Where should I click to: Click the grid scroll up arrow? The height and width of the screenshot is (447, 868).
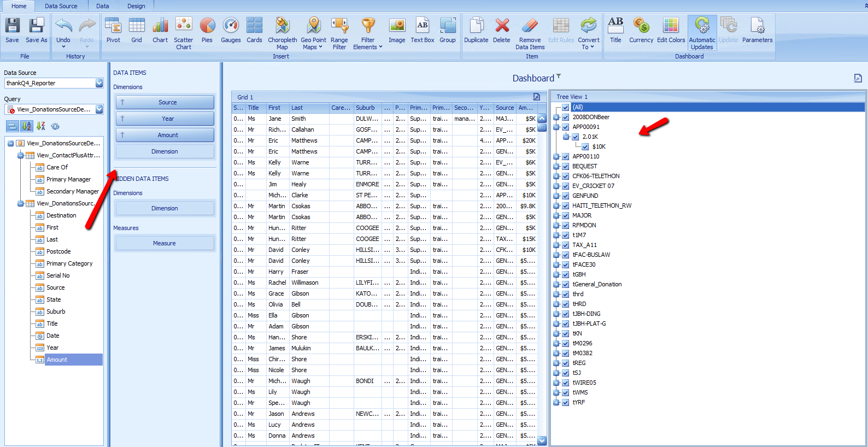pyautogui.click(x=542, y=119)
